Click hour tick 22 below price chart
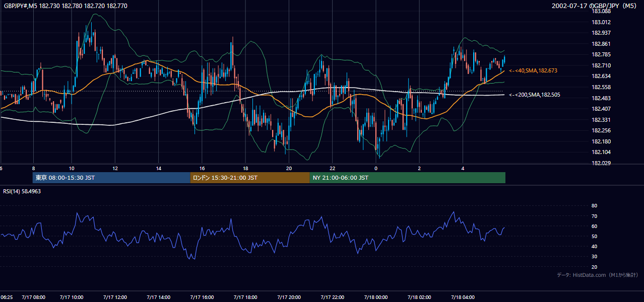Screen dimensions: 644x302 pos(332,168)
